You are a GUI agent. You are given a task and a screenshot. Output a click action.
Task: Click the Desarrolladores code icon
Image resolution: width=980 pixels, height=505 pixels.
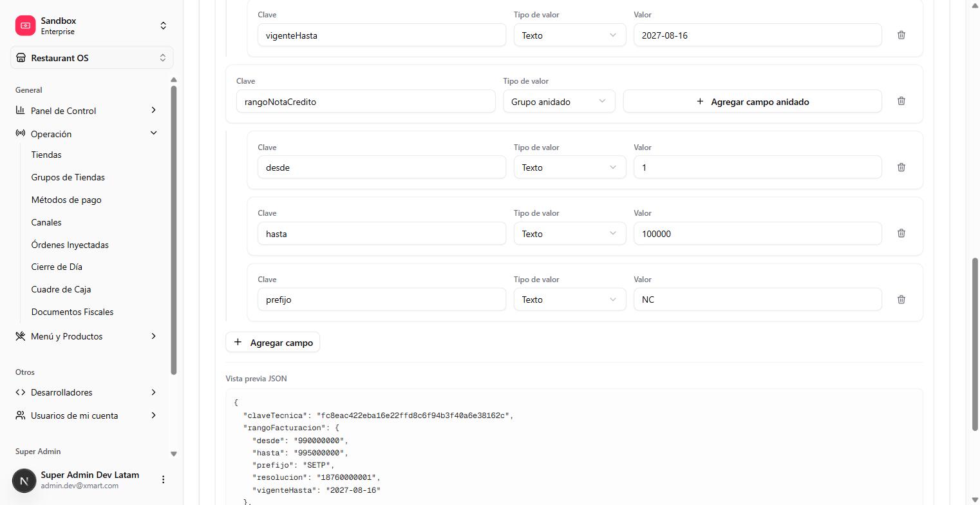[x=21, y=392]
